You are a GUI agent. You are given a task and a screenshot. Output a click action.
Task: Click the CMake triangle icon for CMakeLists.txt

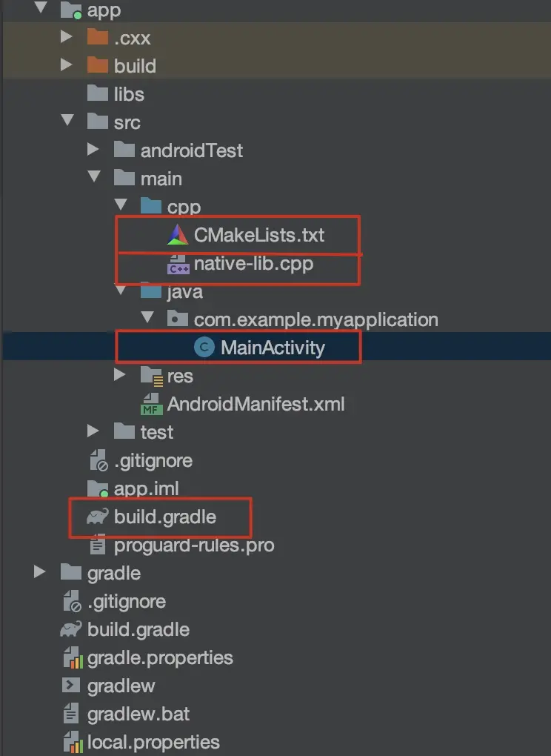[x=177, y=235]
